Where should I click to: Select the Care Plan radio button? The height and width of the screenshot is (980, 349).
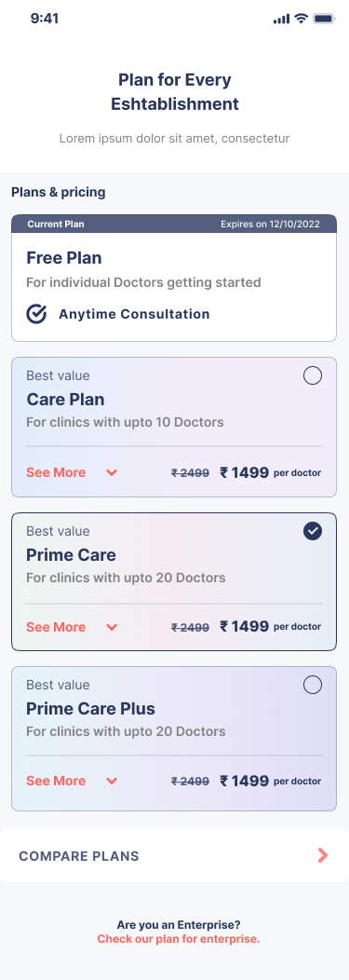[312, 375]
